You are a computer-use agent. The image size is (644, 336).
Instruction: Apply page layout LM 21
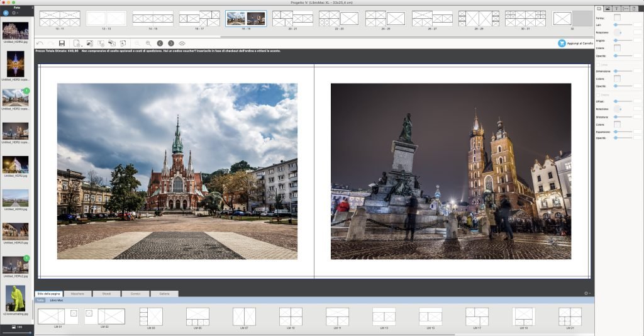[x=570, y=316]
